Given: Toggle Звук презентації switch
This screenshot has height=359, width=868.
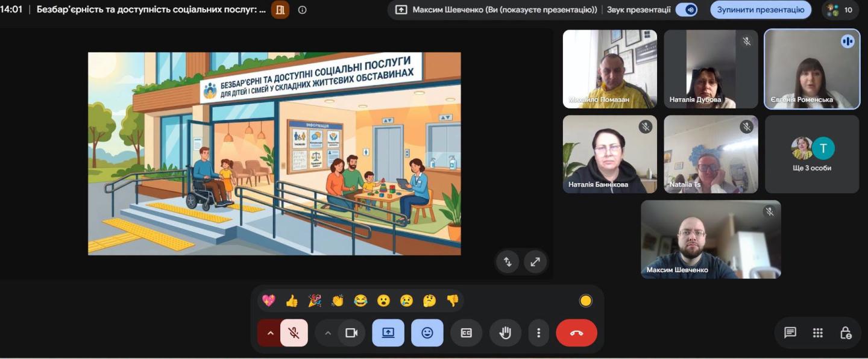Looking at the screenshot, I should (687, 10).
